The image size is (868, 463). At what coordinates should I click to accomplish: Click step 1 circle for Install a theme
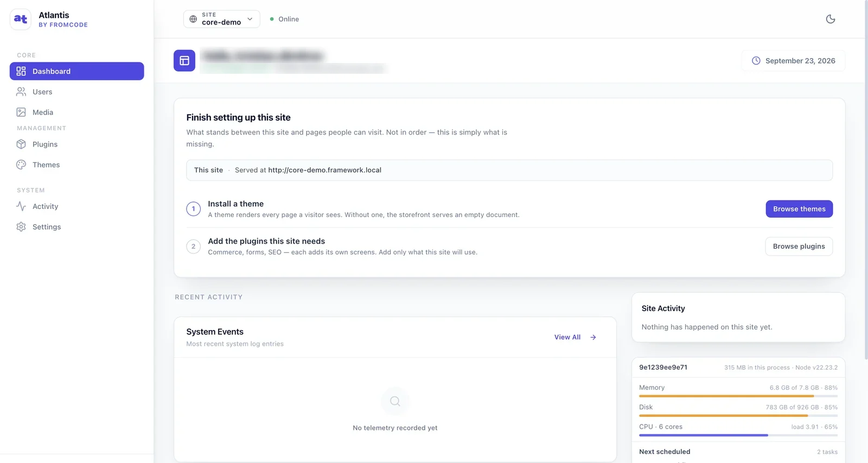click(x=194, y=209)
